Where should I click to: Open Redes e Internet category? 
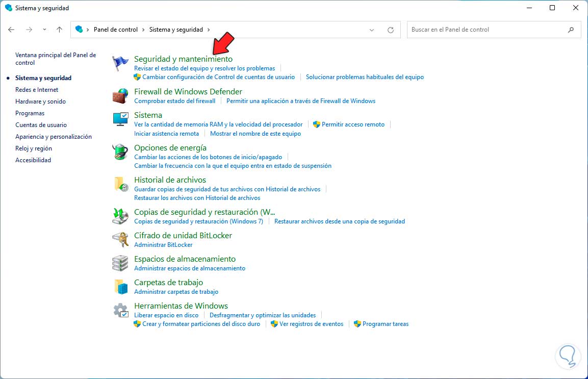(x=37, y=90)
